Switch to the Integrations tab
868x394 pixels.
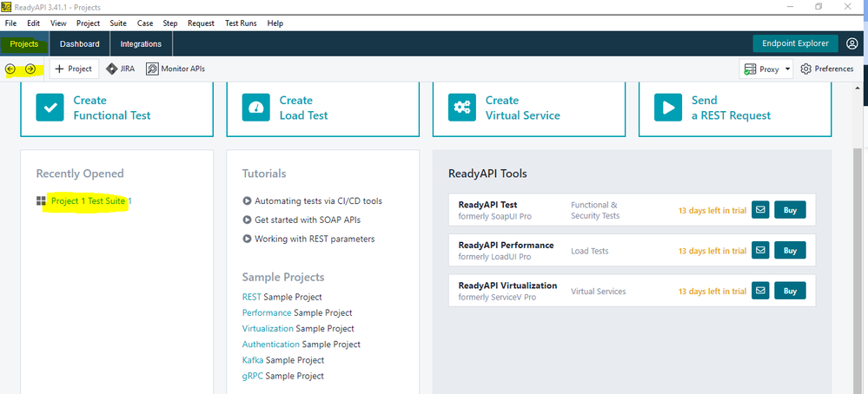click(x=141, y=43)
